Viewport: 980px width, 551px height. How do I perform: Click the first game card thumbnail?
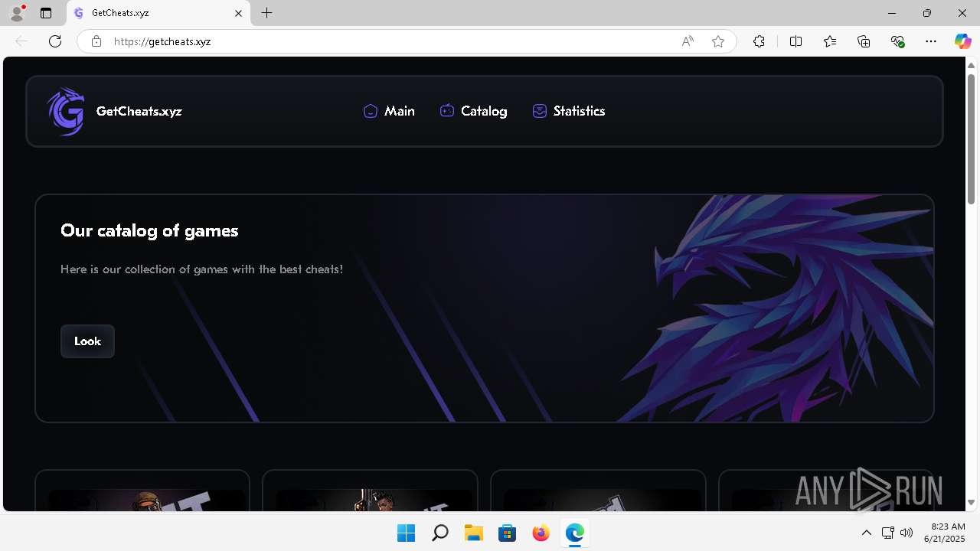[145, 500]
